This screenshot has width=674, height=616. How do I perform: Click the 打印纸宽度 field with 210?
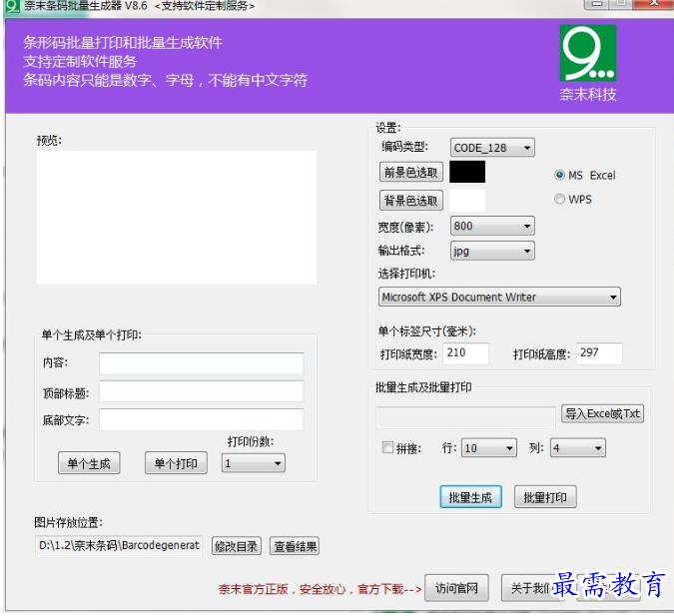465,353
